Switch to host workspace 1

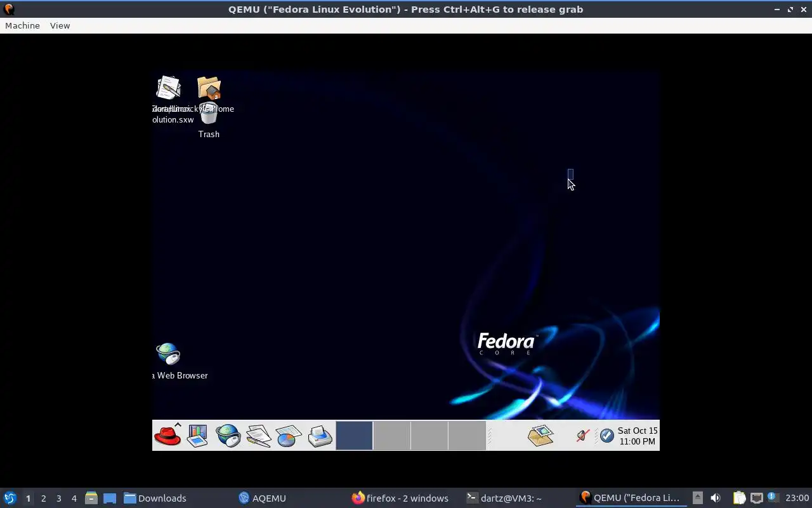tap(28, 498)
